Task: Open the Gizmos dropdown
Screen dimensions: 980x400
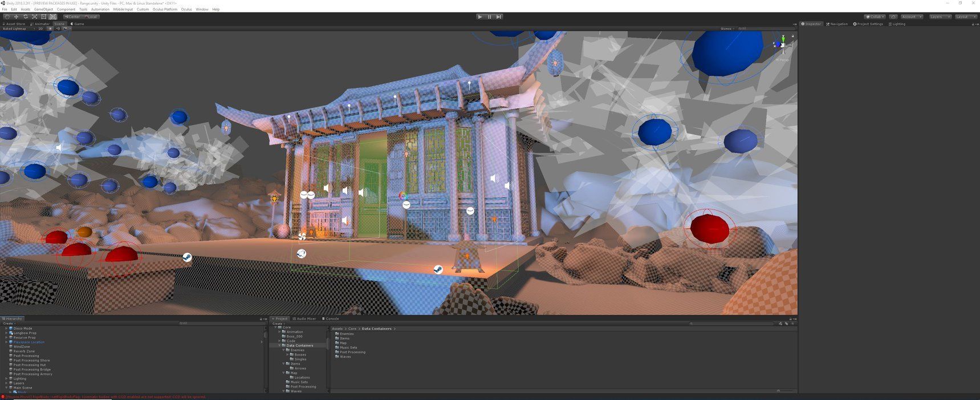Action: pyautogui.click(x=727, y=29)
